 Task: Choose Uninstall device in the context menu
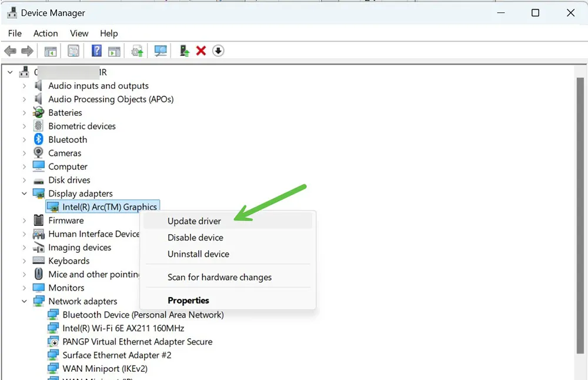pyautogui.click(x=198, y=254)
